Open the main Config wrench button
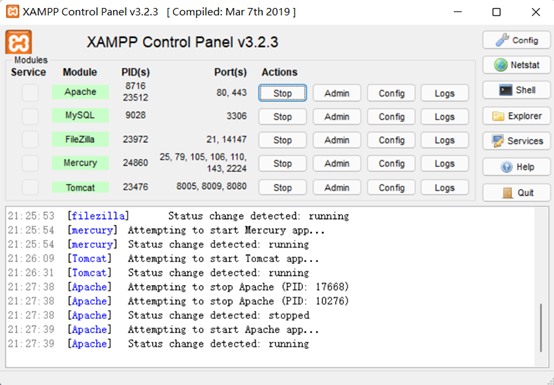Viewport: 554px width, 385px height. [516, 40]
